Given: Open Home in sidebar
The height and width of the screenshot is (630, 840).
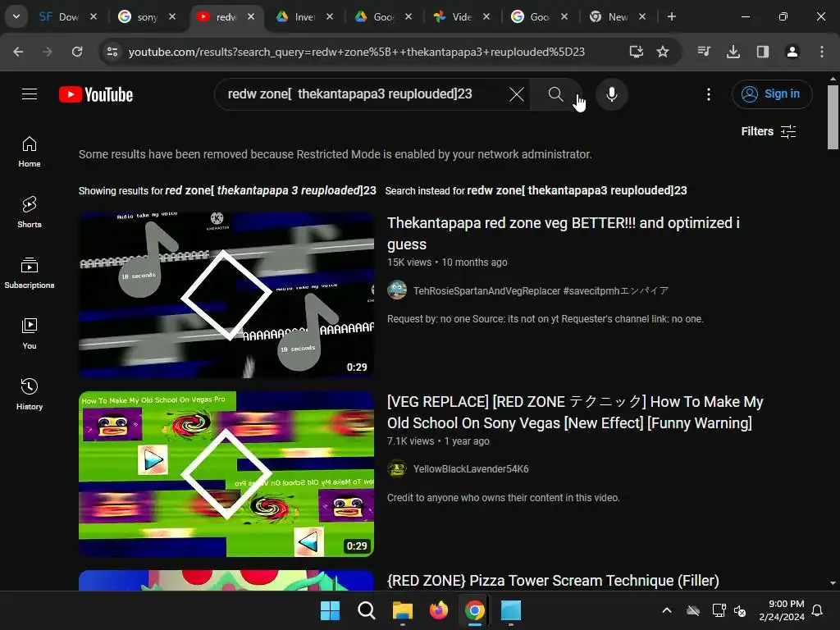Looking at the screenshot, I should tap(30, 152).
